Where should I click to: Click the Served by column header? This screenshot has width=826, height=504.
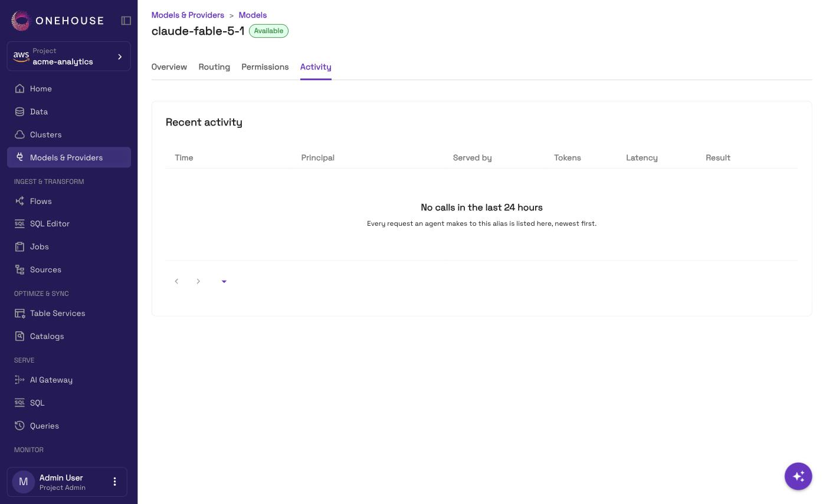pos(473,157)
